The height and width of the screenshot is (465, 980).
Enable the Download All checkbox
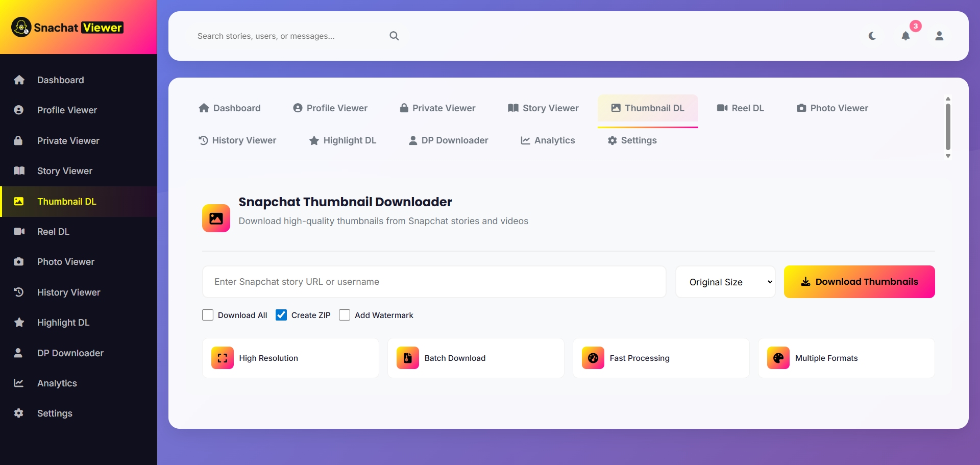(207, 315)
